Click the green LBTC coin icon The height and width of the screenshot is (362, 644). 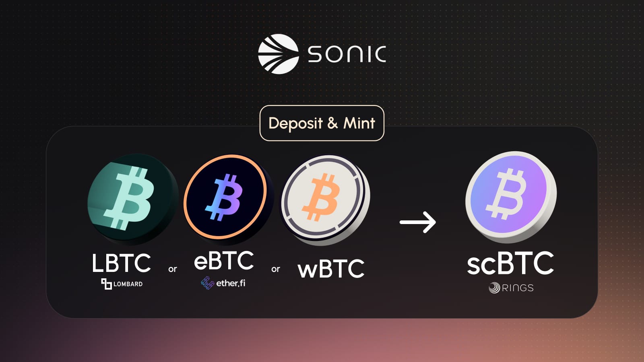(x=133, y=199)
